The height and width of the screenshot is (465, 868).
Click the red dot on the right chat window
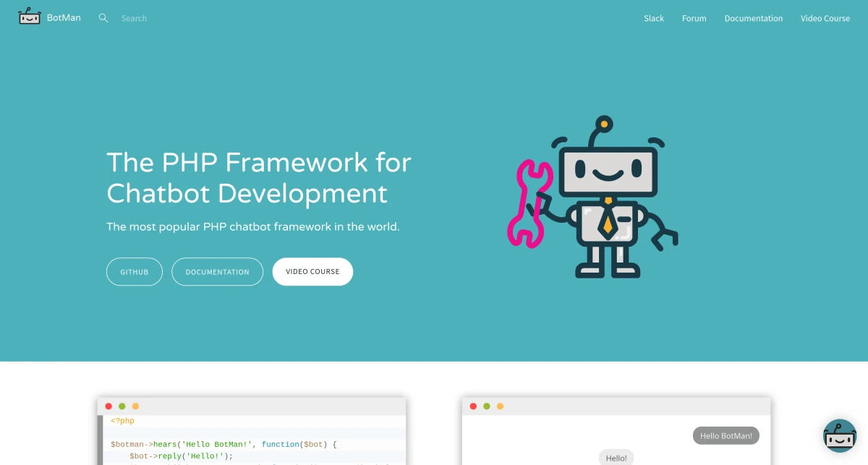coord(475,406)
